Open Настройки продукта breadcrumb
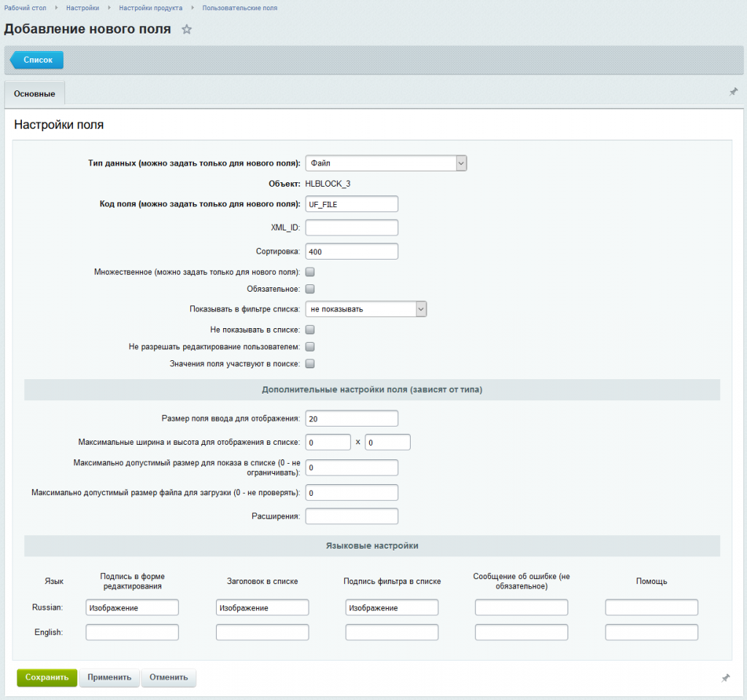This screenshot has height=700, width=747. (150, 8)
